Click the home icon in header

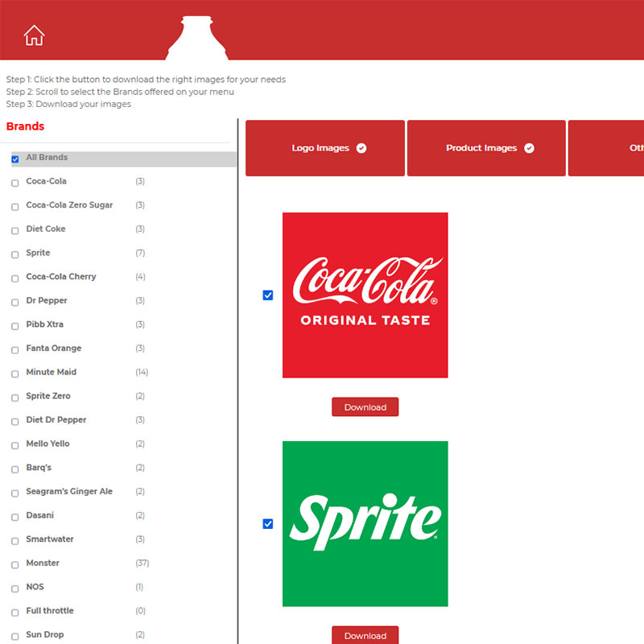pyautogui.click(x=34, y=35)
